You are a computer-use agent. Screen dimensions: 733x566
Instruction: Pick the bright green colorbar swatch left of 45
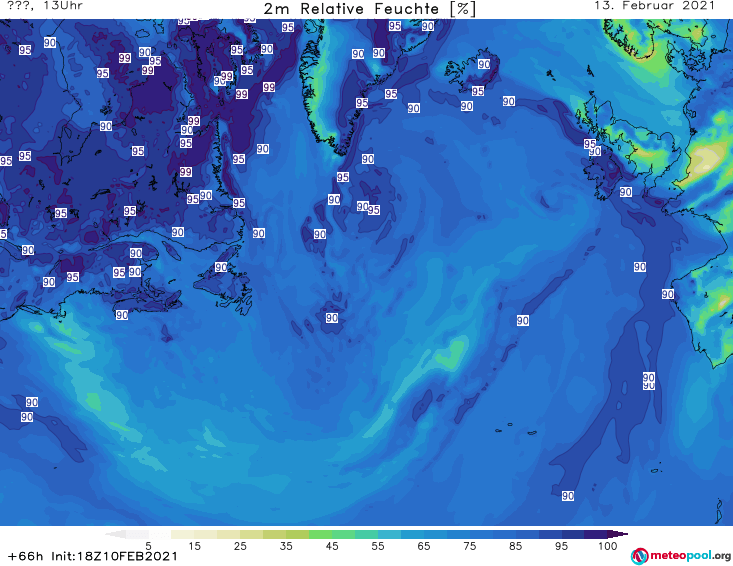coord(320,534)
